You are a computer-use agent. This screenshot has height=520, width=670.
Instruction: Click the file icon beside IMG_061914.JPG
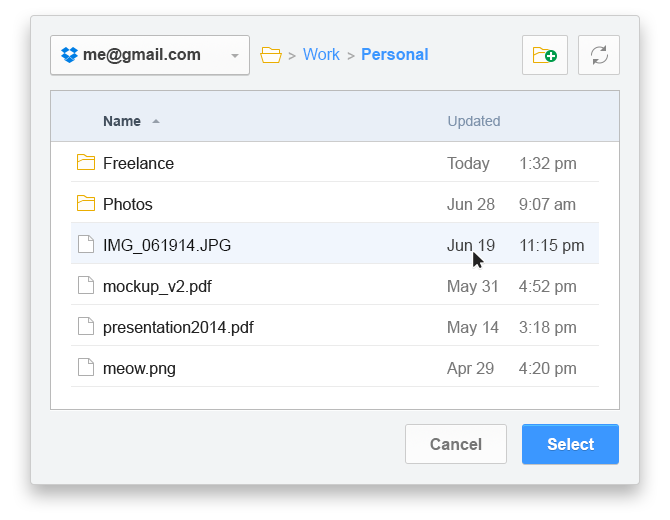(86, 244)
